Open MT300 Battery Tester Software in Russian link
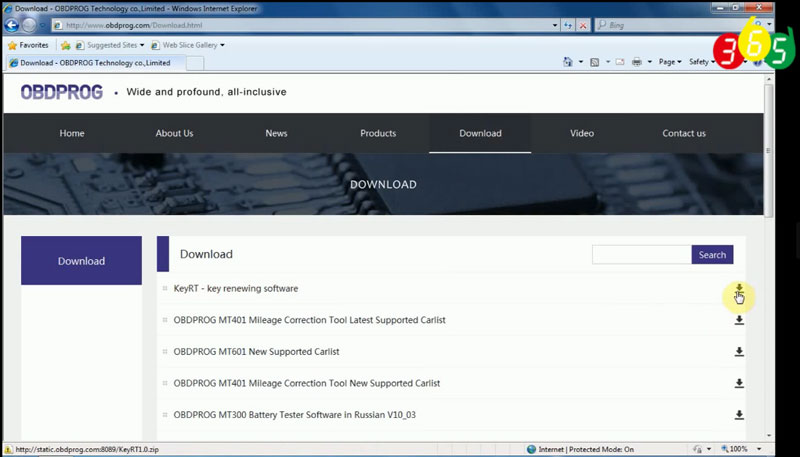Screen dimensions: 800x457 tap(294, 415)
